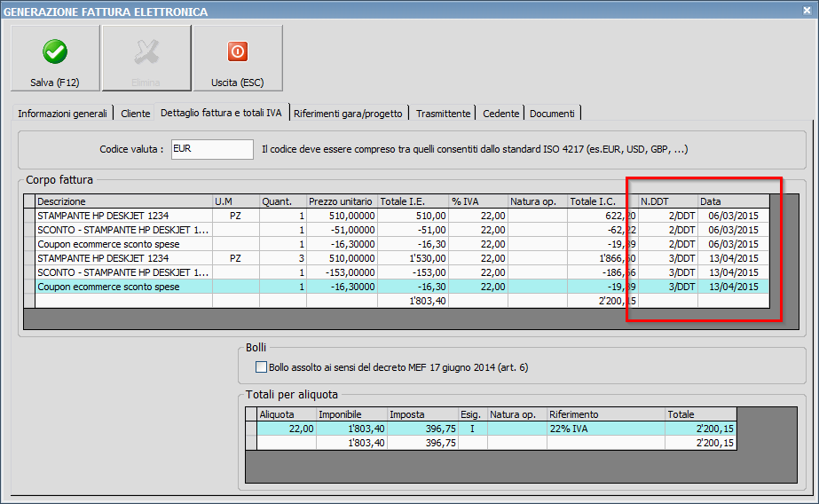Select the first STAMPANTE HP DESKJET 1234 row
Viewport: 819px width, 504px height.
(122, 216)
